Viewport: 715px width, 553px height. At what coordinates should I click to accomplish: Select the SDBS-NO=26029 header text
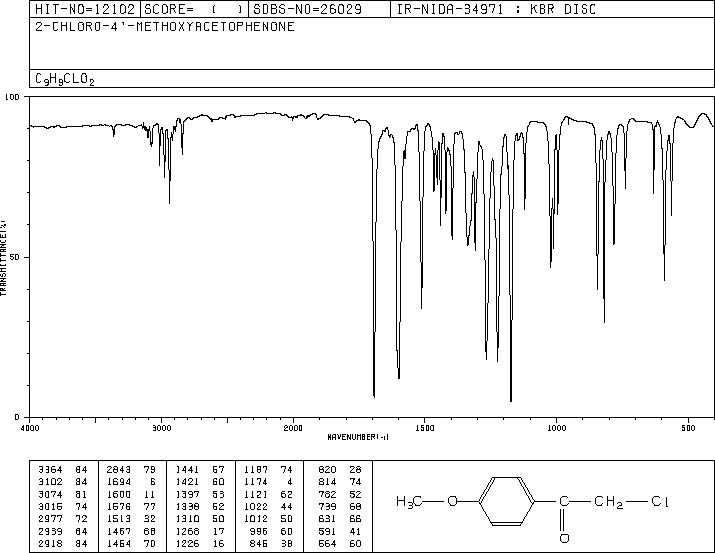coord(307,9)
